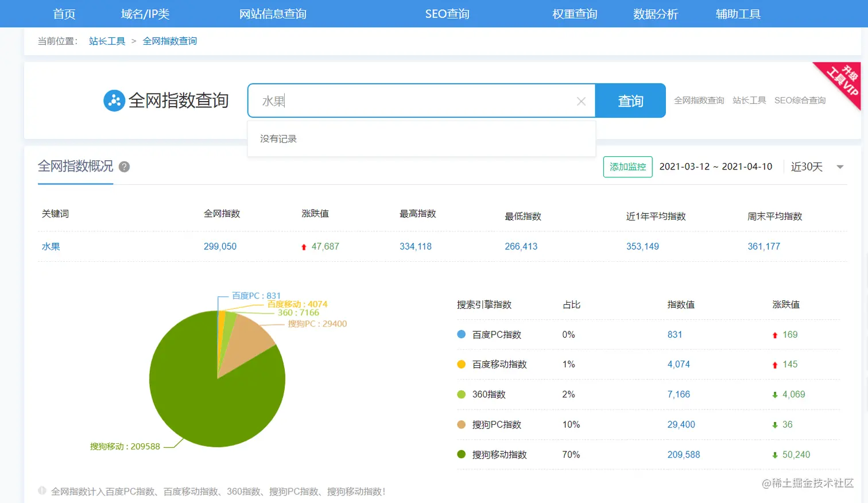Open the help question mark icon beside 全网指数概况
This screenshot has width=868, height=503.
124,167
